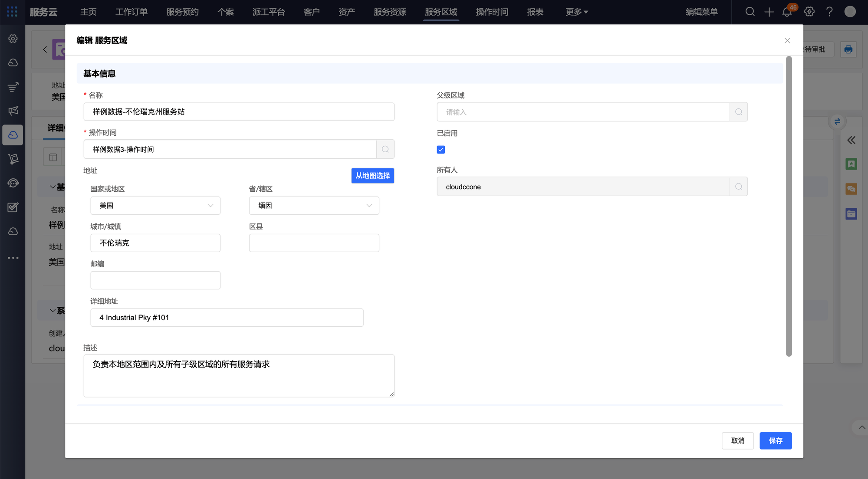Open global search magnifier icon
This screenshot has width=868, height=479.
click(x=750, y=12)
